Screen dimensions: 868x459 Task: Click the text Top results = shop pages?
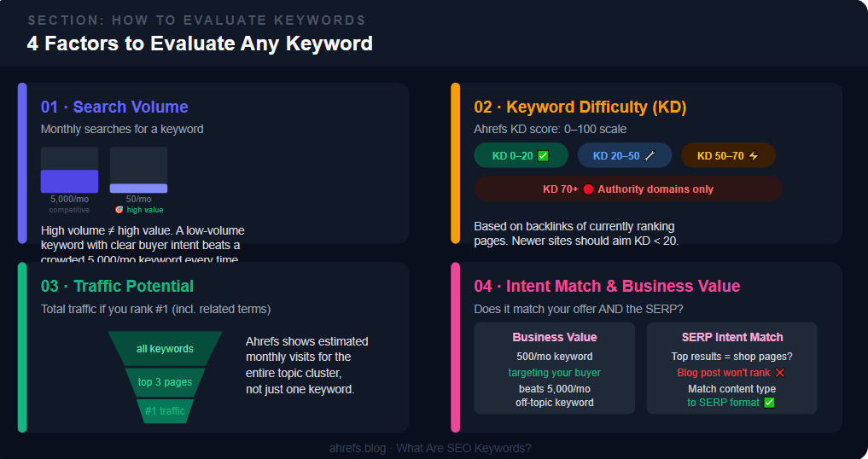[731, 357]
